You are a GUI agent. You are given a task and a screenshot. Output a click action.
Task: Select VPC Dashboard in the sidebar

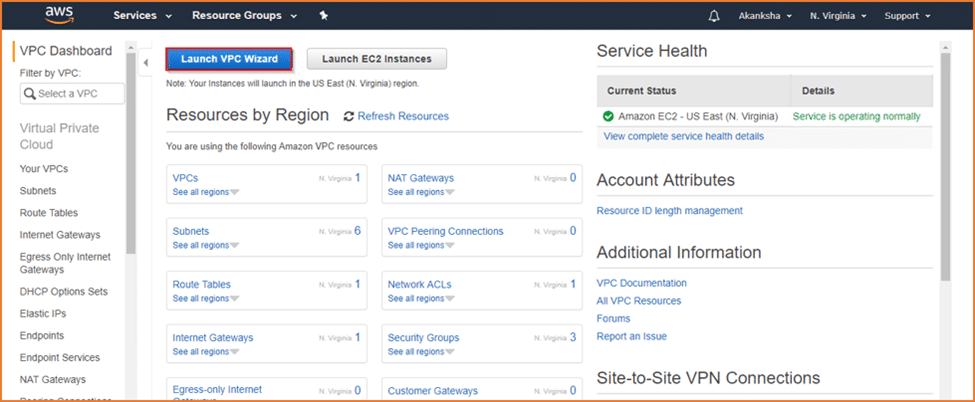coord(66,51)
